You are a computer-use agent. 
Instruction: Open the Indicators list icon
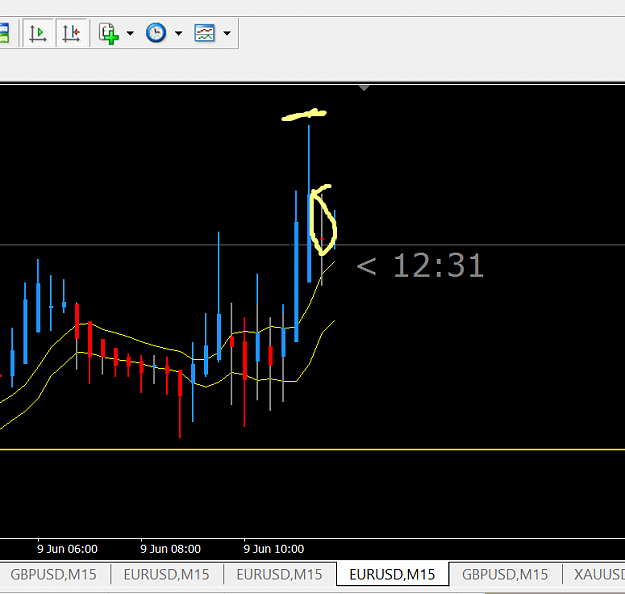[x=109, y=33]
